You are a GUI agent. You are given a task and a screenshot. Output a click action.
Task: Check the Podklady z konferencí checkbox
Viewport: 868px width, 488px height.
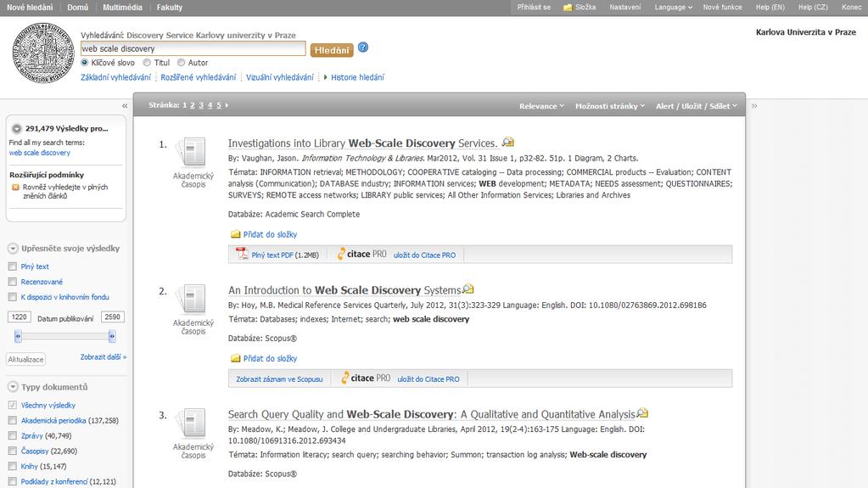tap(12, 481)
